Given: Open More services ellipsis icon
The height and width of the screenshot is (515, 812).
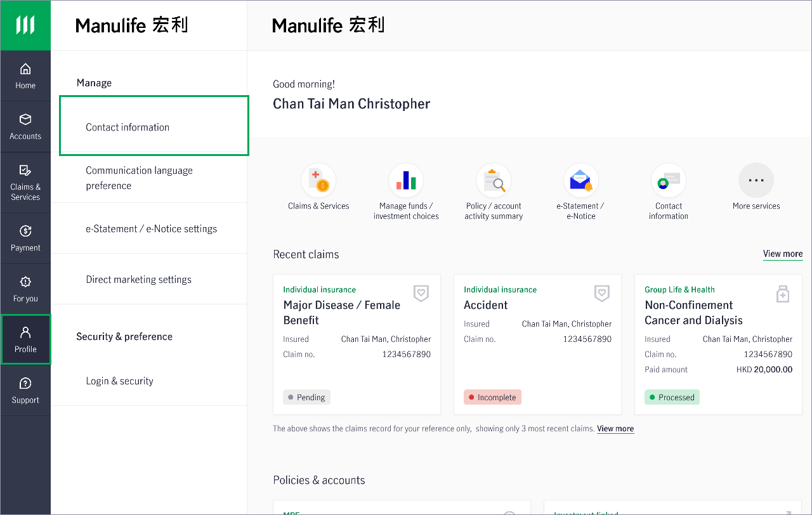Looking at the screenshot, I should click(756, 181).
